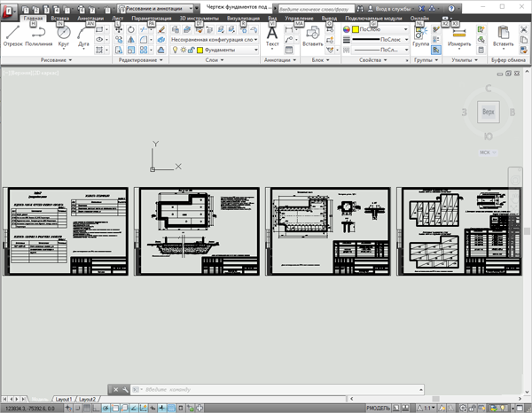Open the Фундаменты layer dropdown
The image size is (532, 413).
[227, 50]
